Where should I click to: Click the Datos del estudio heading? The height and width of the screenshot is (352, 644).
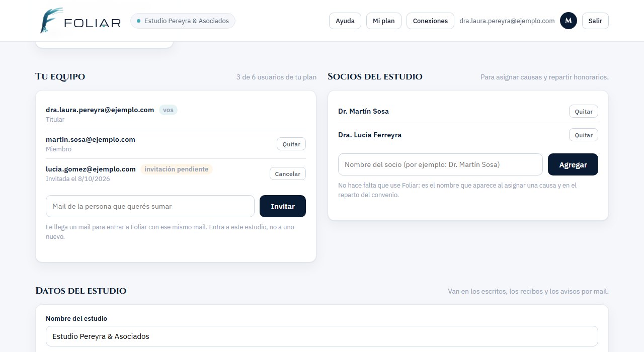(x=80, y=291)
